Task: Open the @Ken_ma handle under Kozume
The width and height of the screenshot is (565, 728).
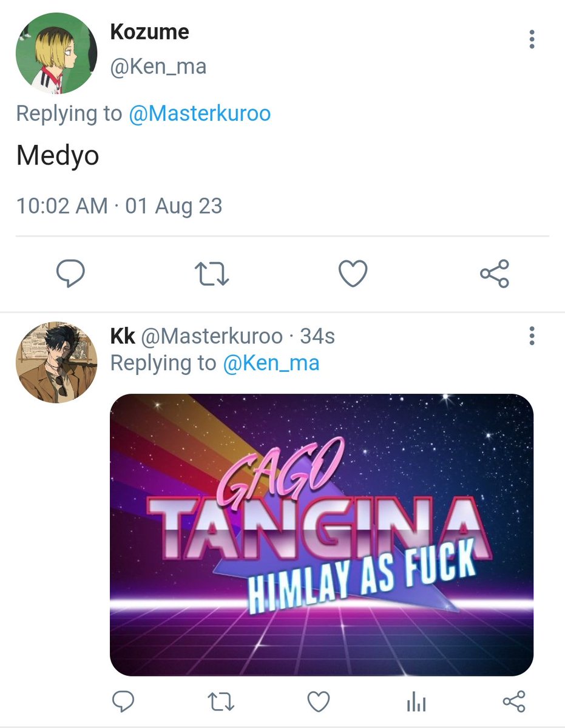Action: (158, 66)
